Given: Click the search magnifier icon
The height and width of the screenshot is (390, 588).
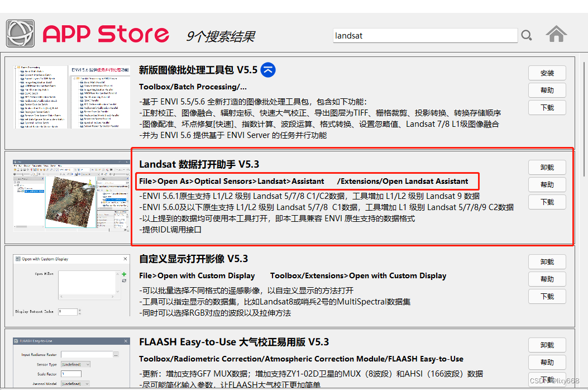Looking at the screenshot, I should point(527,35).
